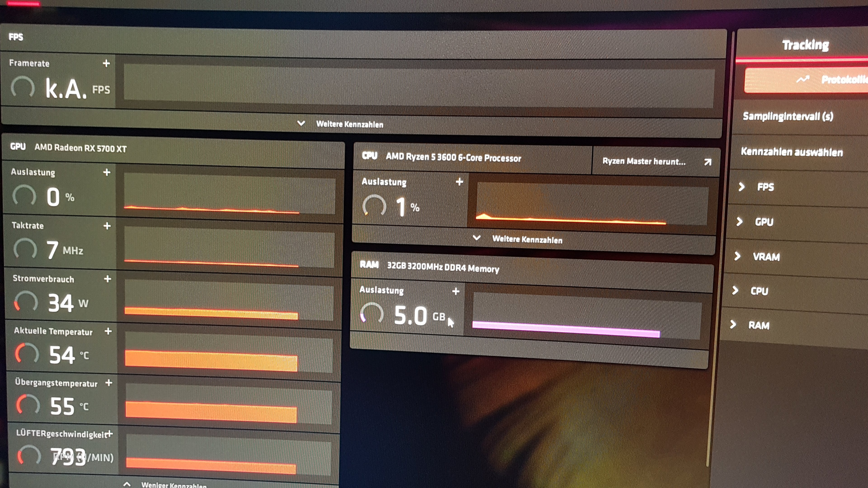Click plus icon next to Framerate

pos(106,63)
